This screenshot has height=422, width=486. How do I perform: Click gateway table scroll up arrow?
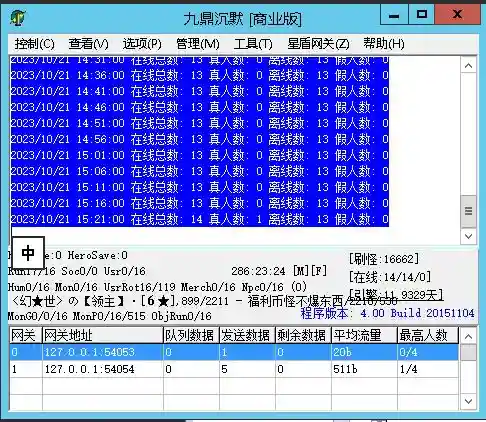[468, 336]
